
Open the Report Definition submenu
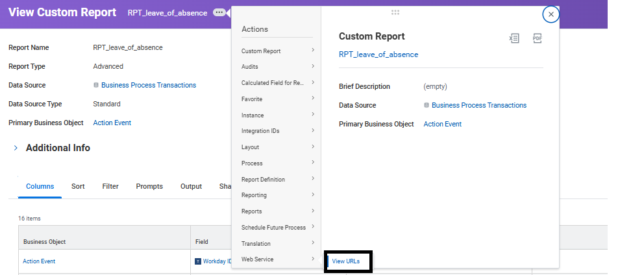[278, 180]
